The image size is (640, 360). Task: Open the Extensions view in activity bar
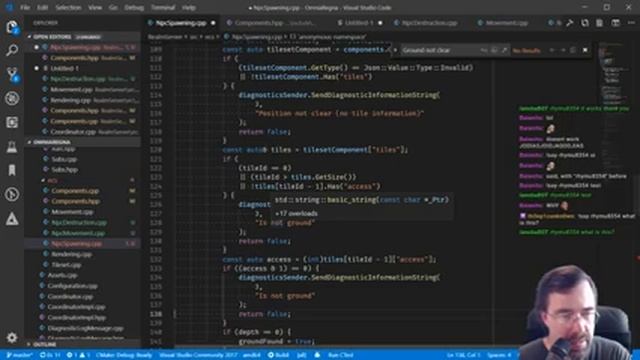click(12, 122)
